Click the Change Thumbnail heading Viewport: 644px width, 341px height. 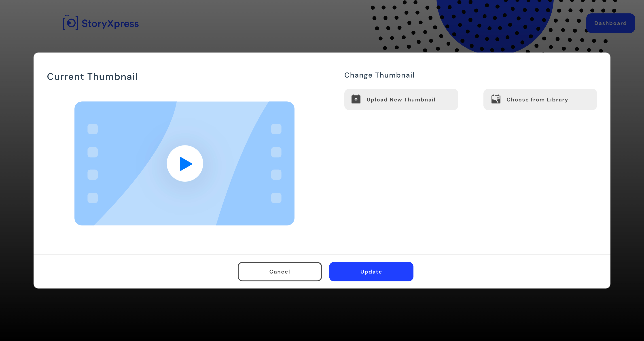379,75
